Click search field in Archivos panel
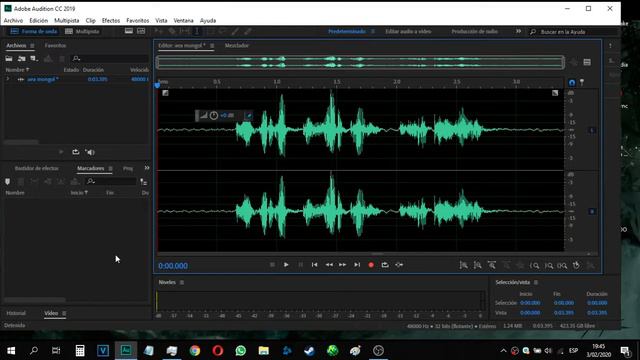The image size is (640, 360). (110, 59)
